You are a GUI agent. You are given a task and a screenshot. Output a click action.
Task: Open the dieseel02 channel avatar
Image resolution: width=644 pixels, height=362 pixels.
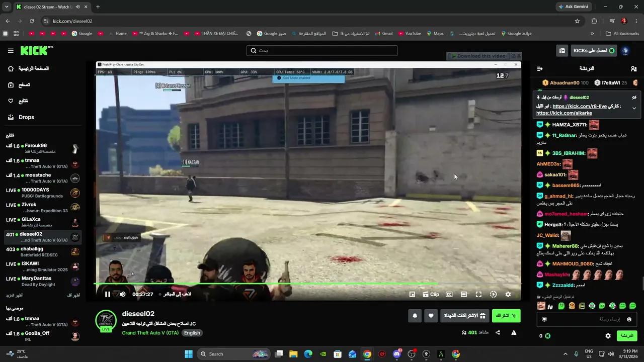pyautogui.click(x=106, y=320)
